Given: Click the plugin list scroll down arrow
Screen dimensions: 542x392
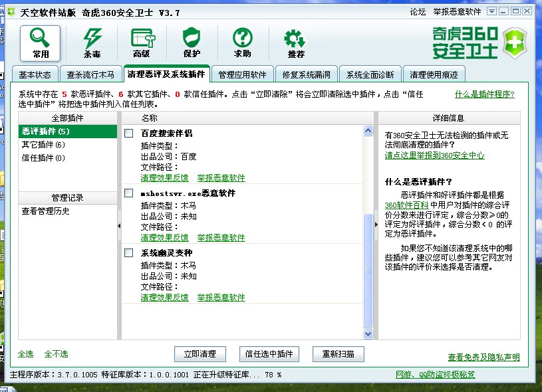Looking at the screenshot, I should [368, 334].
